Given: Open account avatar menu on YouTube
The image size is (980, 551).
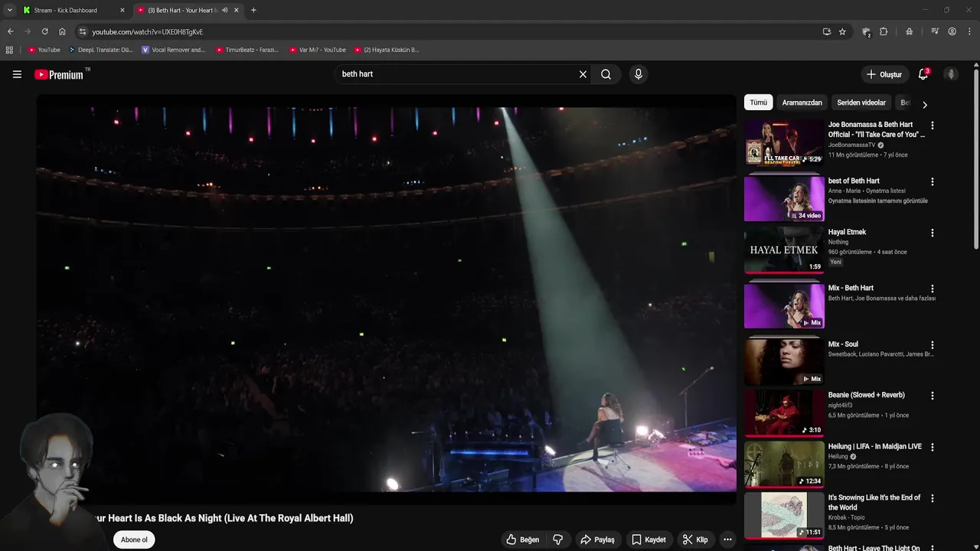Looking at the screenshot, I should click(x=951, y=74).
